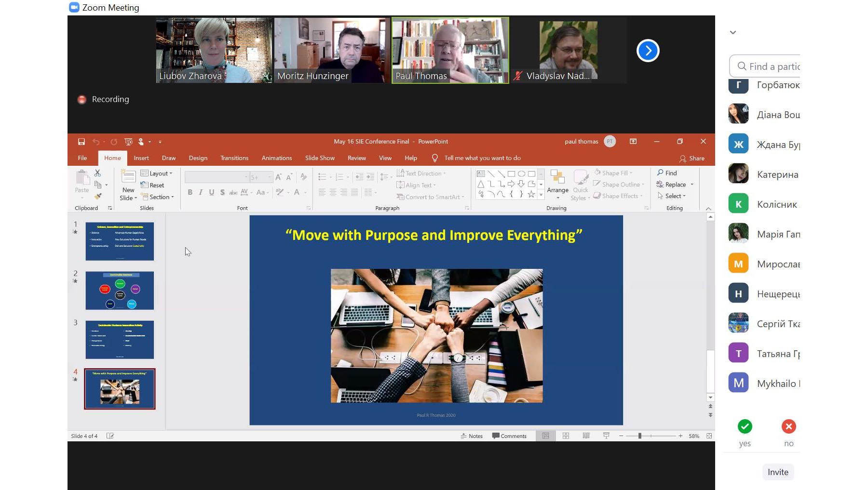Toggle the Comments pane
Screen dimensions: 868x490
(x=509, y=436)
